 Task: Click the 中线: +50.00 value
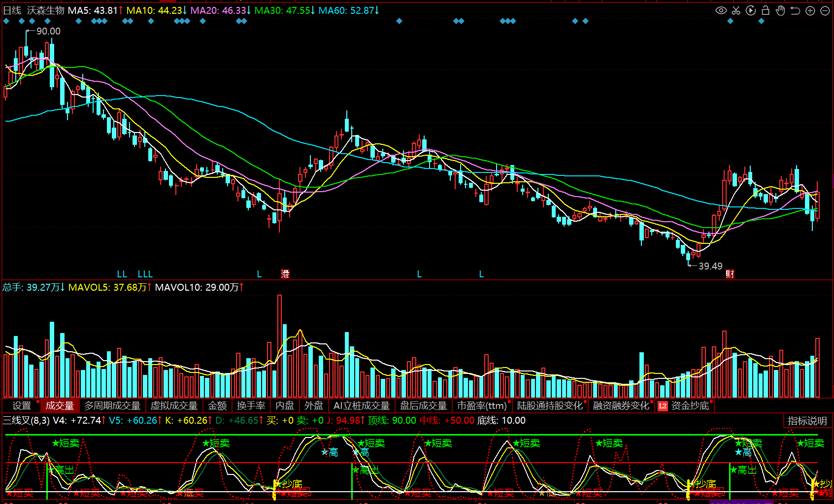tap(447, 420)
